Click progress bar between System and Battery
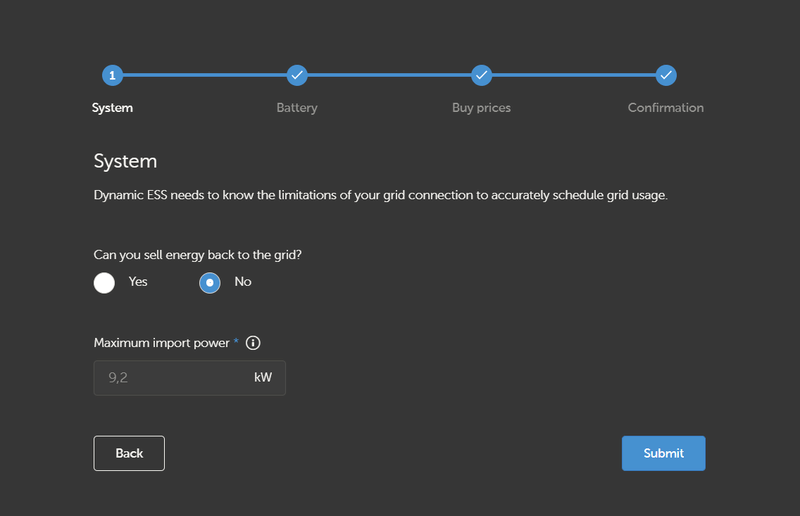800x516 pixels. [204, 75]
